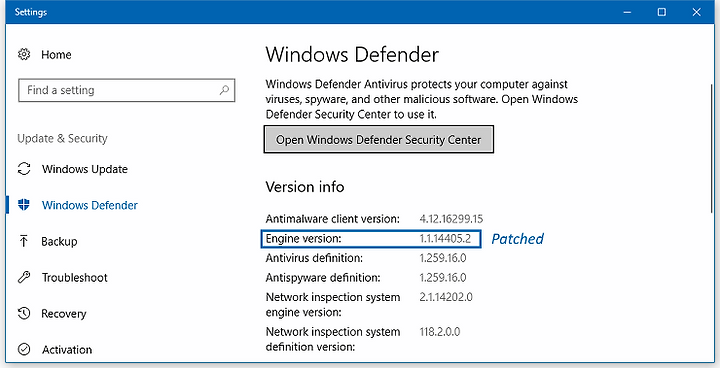This screenshot has height=368, width=720.
Task: Click the Activation checkmark circle icon
Action: pyautogui.click(x=24, y=350)
